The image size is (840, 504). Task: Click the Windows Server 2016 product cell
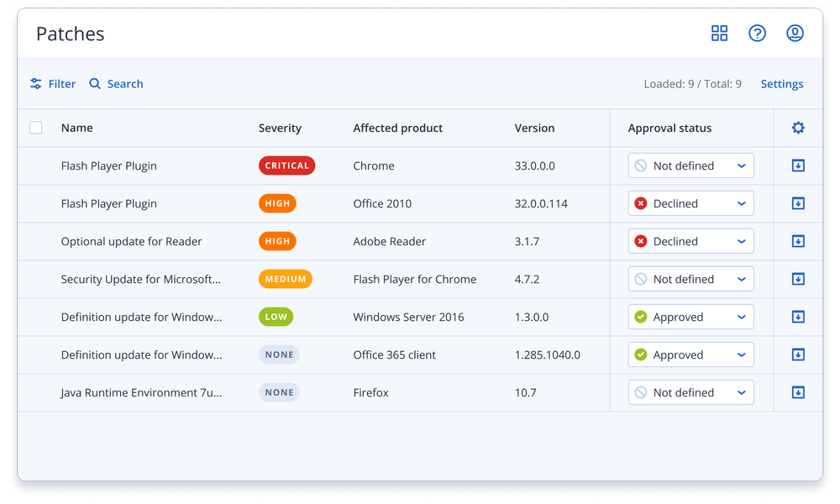408,317
